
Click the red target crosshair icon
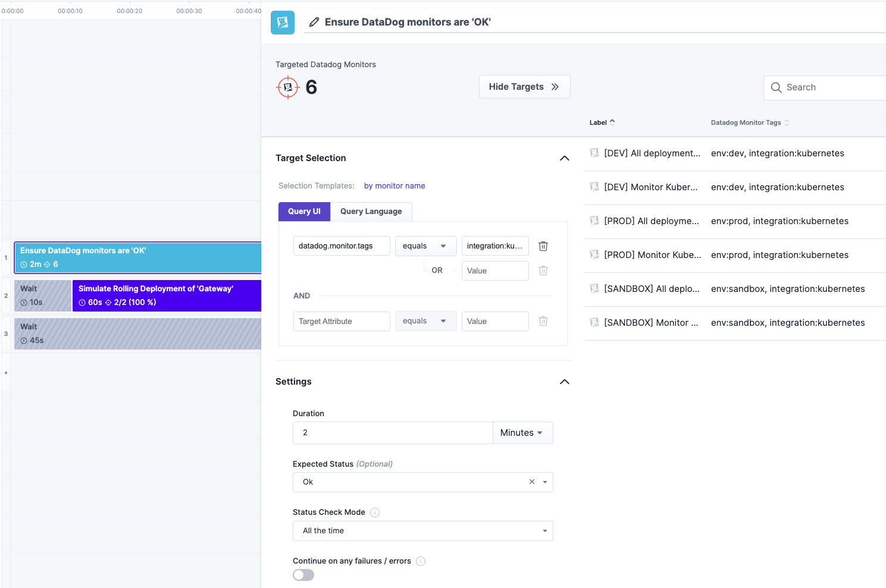[x=288, y=87]
